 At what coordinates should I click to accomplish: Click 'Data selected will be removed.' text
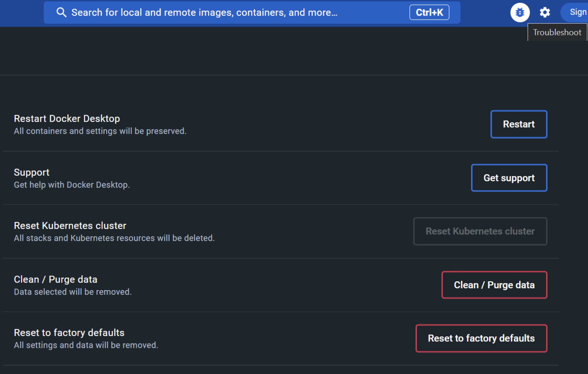[x=73, y=292]
